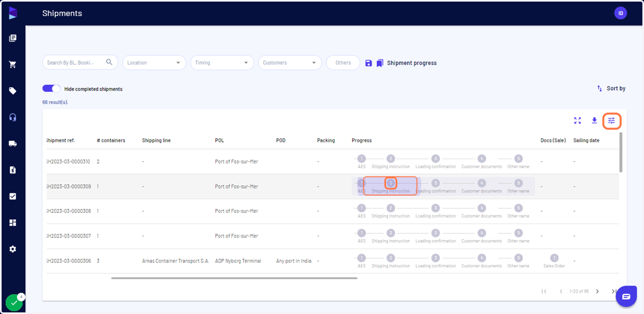Expand table to fullscreen

click(x=577, y=121)
